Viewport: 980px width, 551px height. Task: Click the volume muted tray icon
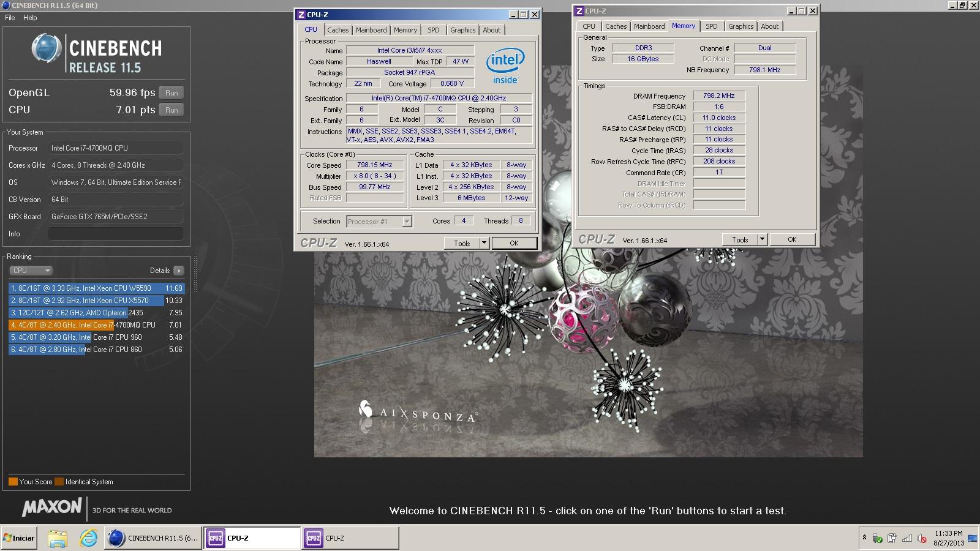click(922, 539)
